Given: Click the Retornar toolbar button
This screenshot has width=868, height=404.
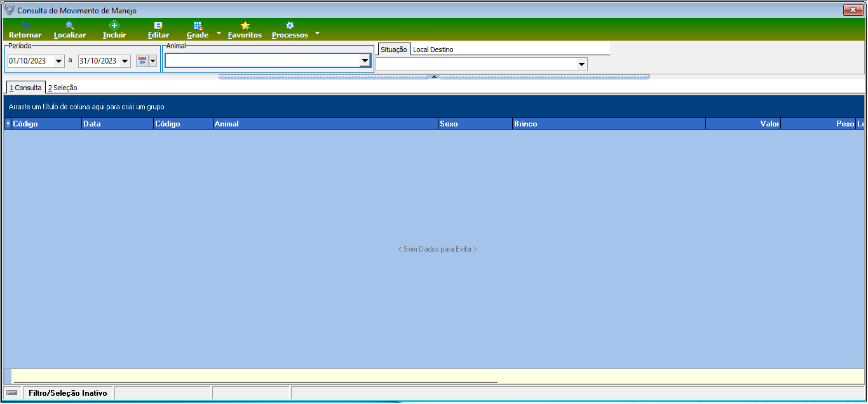Looking at the screenshot, I should click(x=25, y=30).
